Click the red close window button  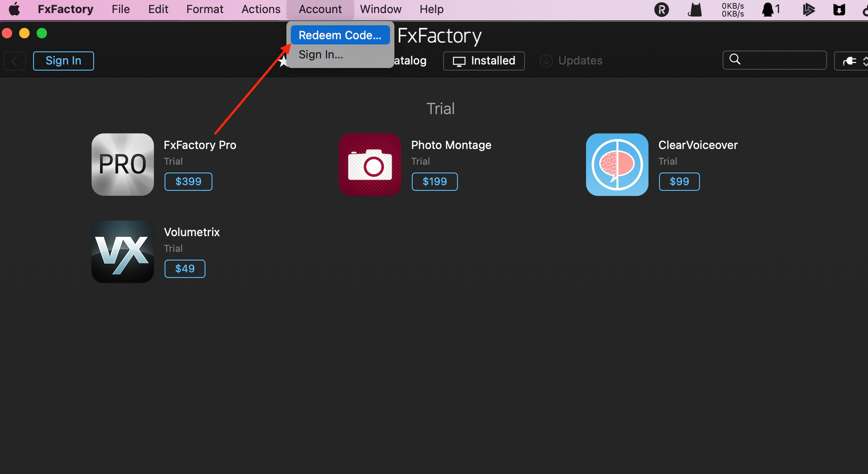pos(7,33)
